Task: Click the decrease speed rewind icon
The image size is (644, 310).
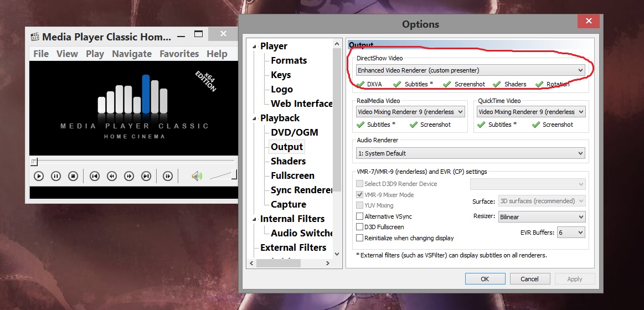Action: (x=112, y=176)
